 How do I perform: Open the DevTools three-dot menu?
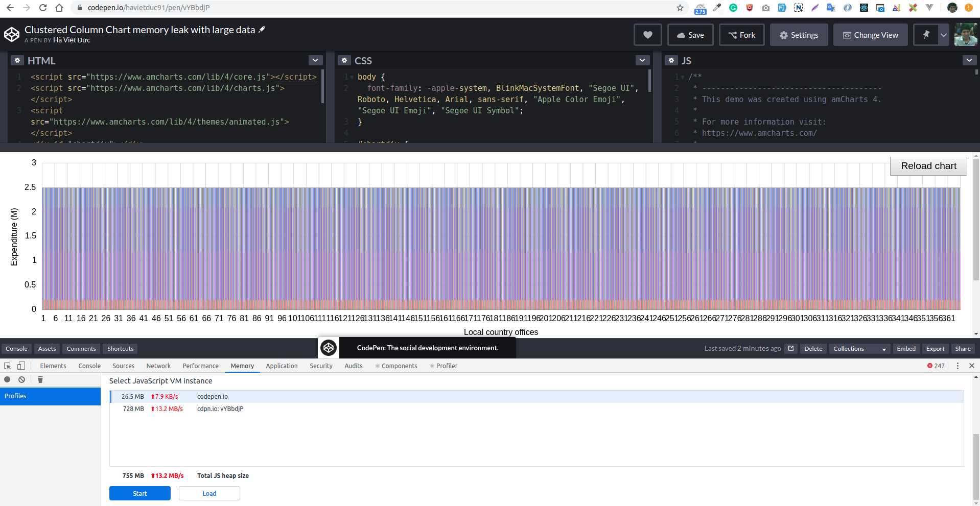coord(958,366)
